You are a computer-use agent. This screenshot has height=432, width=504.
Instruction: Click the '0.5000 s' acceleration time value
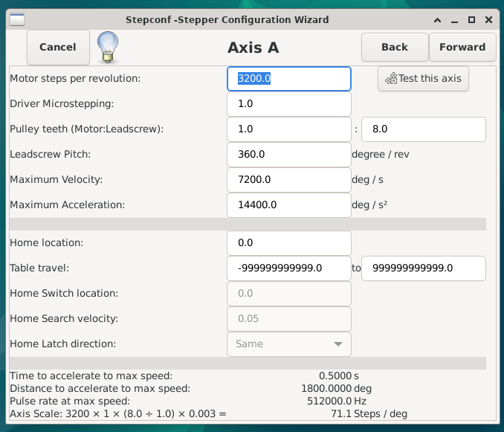coord(339,375)
